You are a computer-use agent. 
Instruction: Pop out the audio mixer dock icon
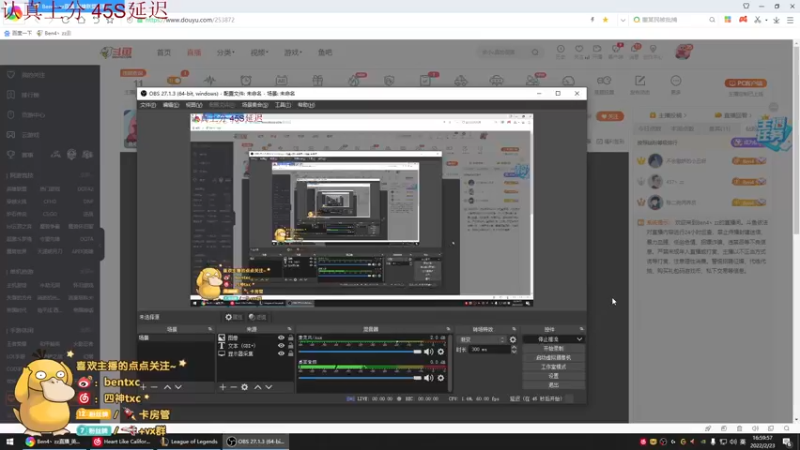[448, 330]
